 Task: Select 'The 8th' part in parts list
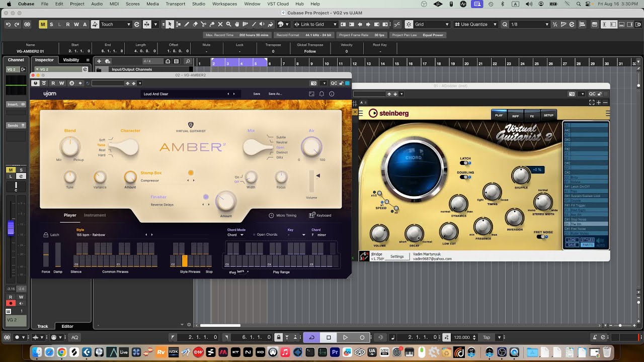(x=586, y=224)
